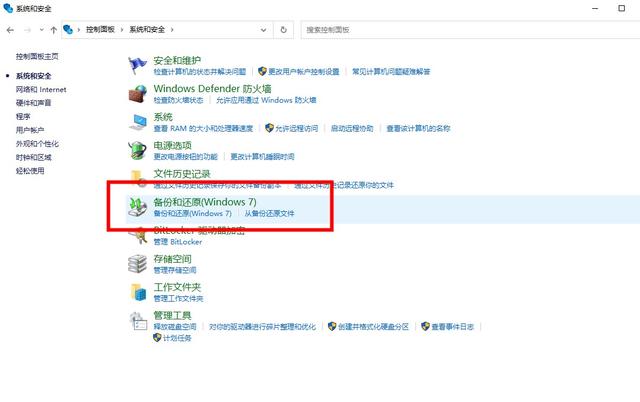
Task: Expand chevron after 控制面板 in breadcrumb
Action: coord(122,30)
